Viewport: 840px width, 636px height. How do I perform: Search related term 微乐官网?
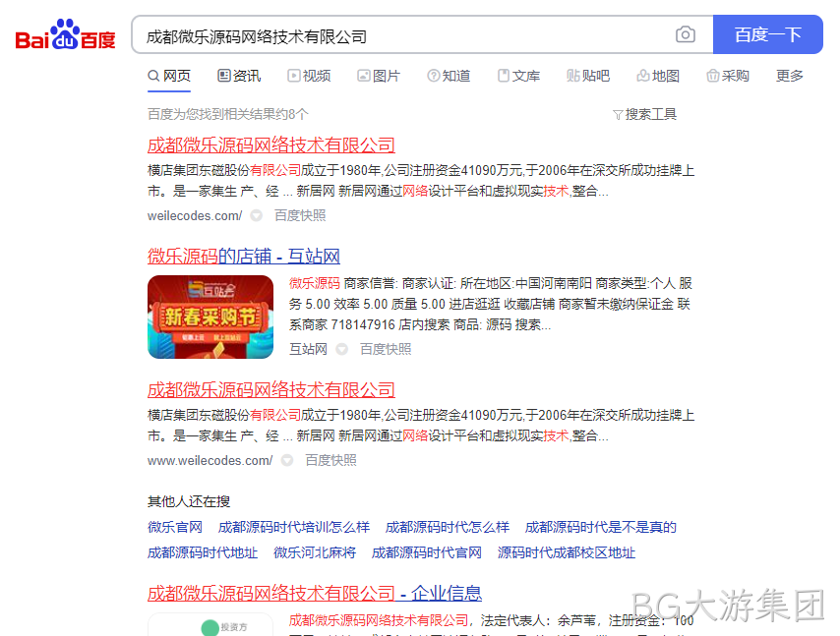tap(175, 527)
